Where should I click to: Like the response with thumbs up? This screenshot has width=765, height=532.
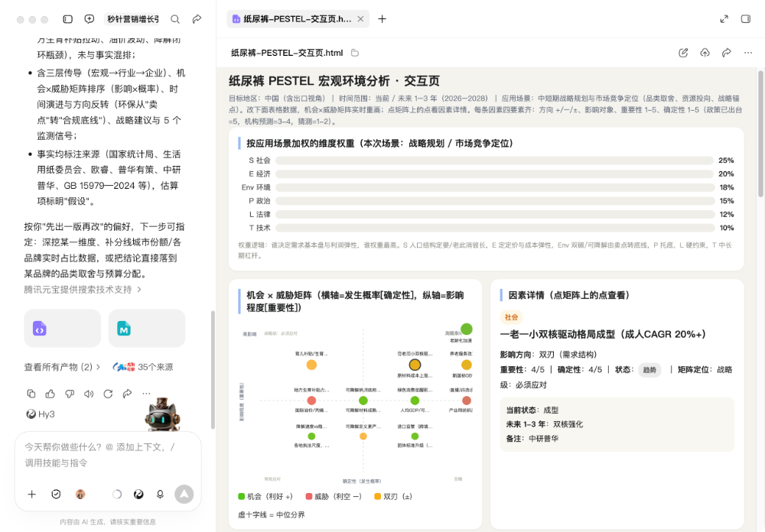[x=50, y=394]
